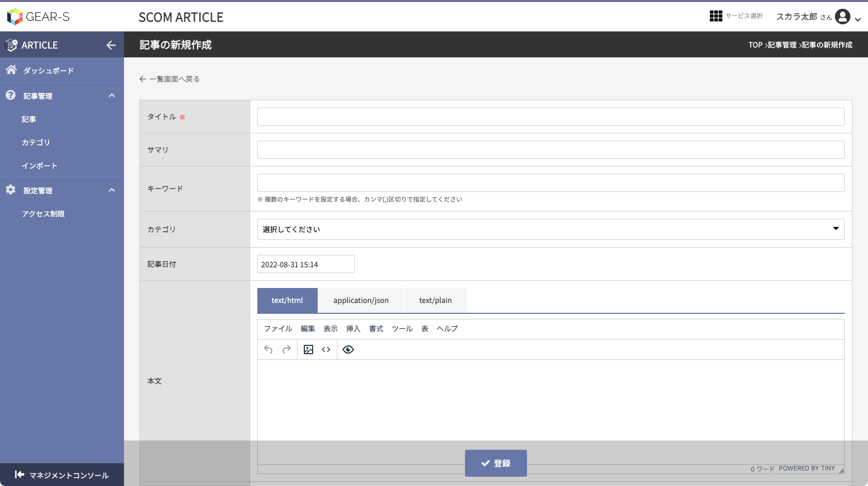868x486 pixels.
Task: Go back via 一覧画面へ戻る link
Action: click(169, 79)
